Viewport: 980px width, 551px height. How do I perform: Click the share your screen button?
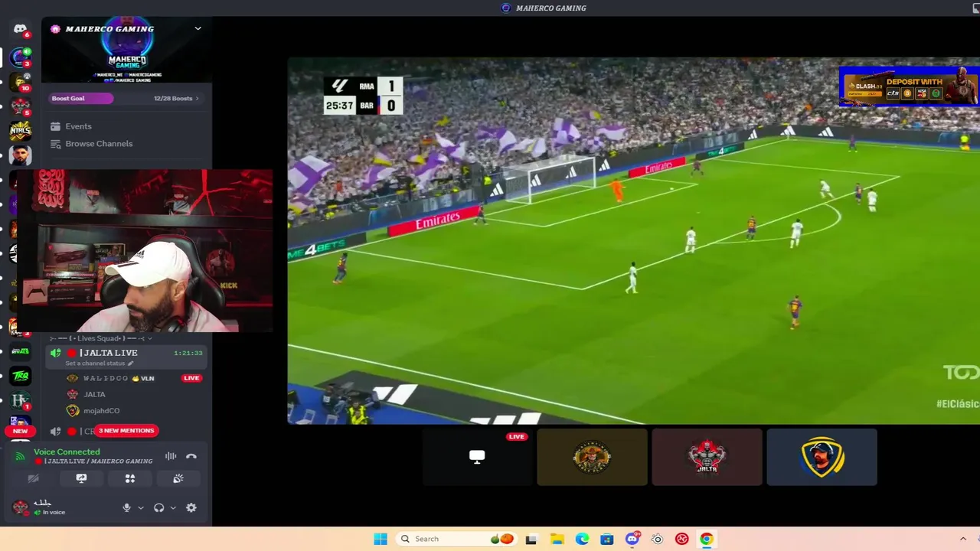point(81,478)
